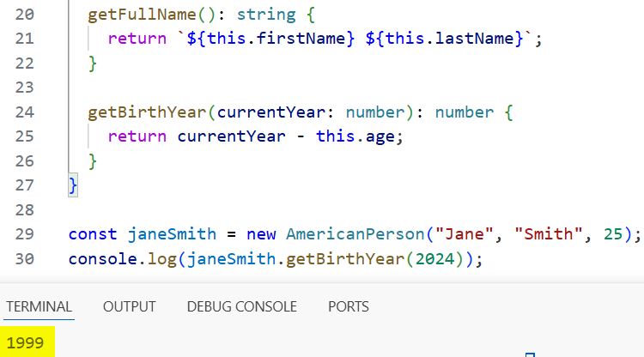Click this.lastName in the template string
This screenshot has height=357, width=644.
pyautogui.click(x=449, y=39)
